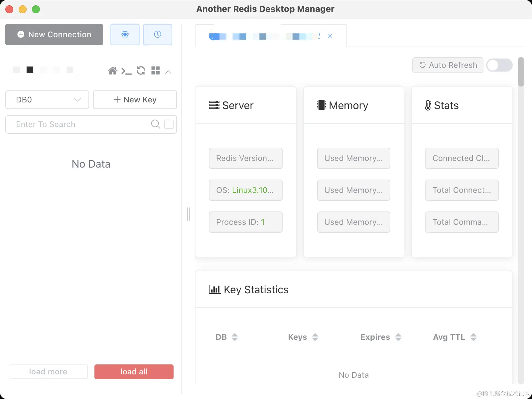The height and width of the screenshot is (399, 532).
Task: Enable exact search checkbox
Action: (169, 124)
